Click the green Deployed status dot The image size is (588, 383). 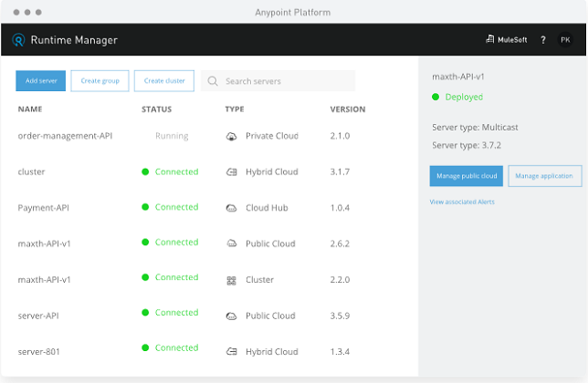coord(436,97)
